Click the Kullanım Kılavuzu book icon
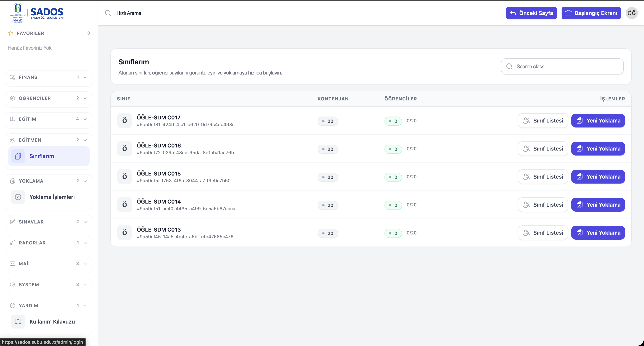Screen dimensions: 644x346 coord(18,321)
